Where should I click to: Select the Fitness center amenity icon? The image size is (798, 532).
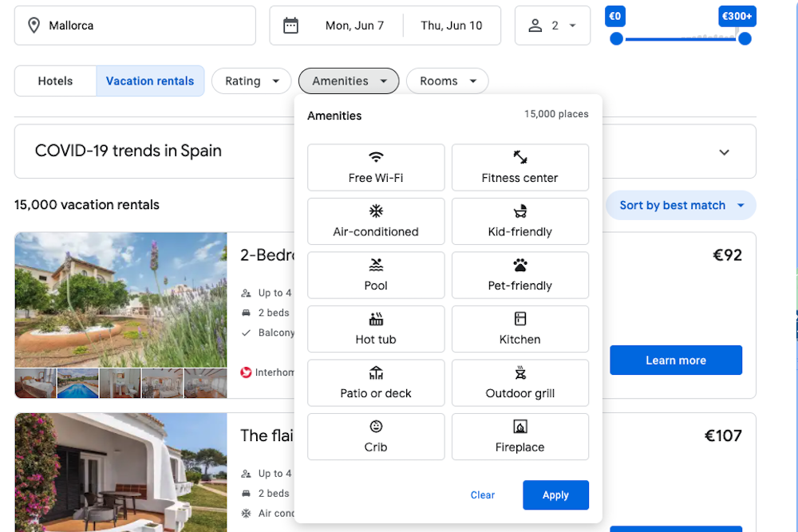[x=519, y=157]
